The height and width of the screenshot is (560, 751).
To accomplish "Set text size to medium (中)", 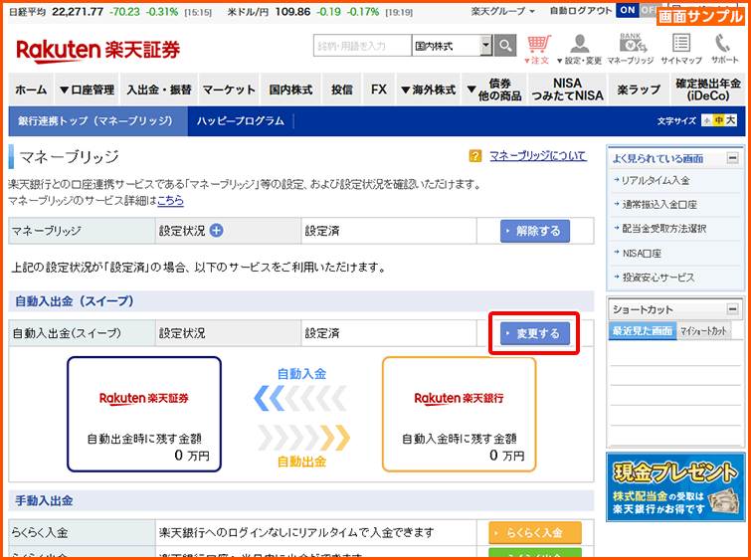I will point(718,120).
